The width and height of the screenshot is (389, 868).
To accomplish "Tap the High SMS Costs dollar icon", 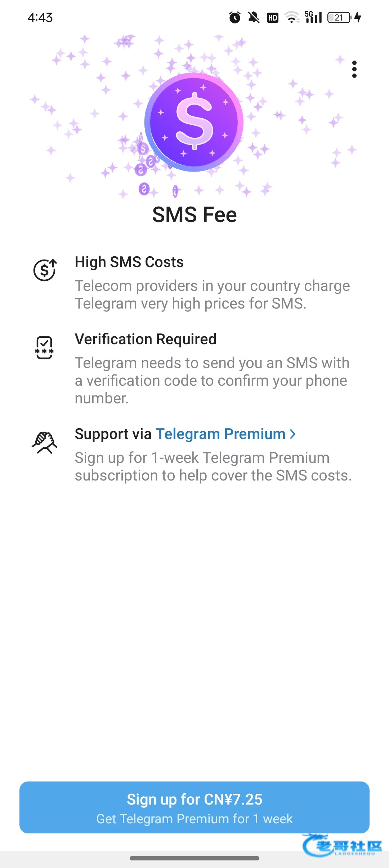I will coord(45,270).
